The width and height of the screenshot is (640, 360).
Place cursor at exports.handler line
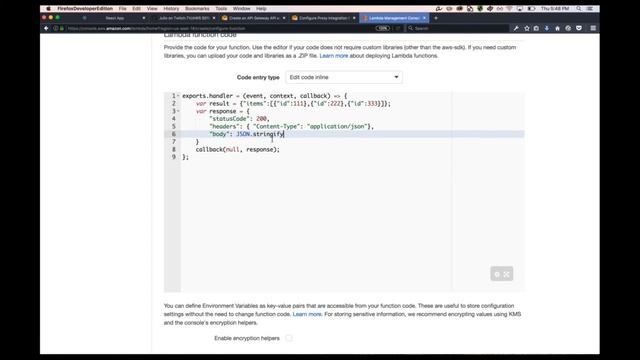click(x=264, y=96)
